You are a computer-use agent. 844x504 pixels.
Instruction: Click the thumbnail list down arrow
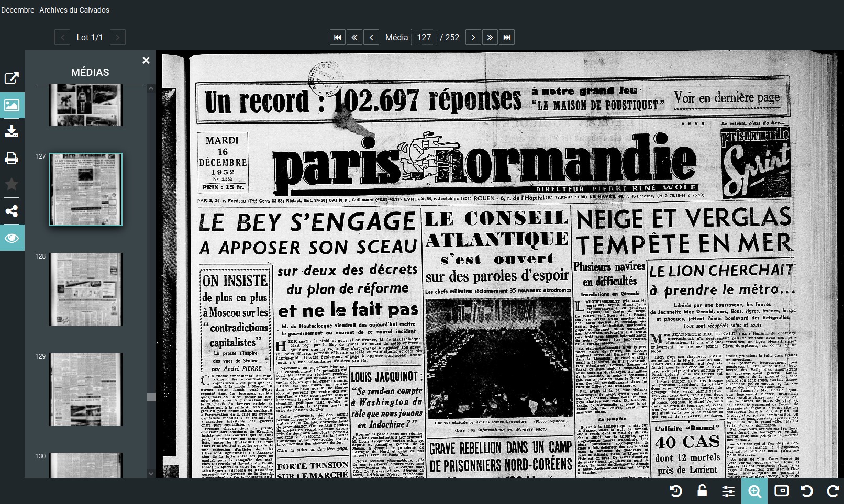coord(151,474)
